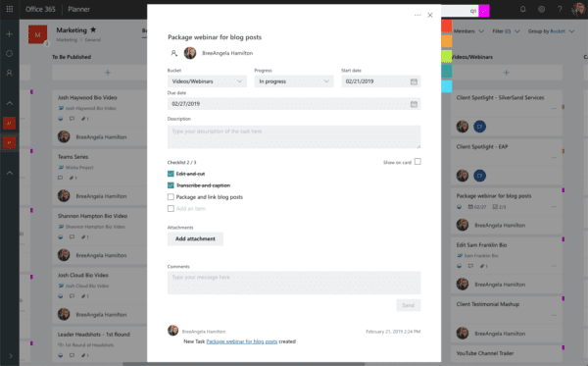Toggle Show on card checkbox
The width and height of the screenshot is (588, 366).
point(417,162)
